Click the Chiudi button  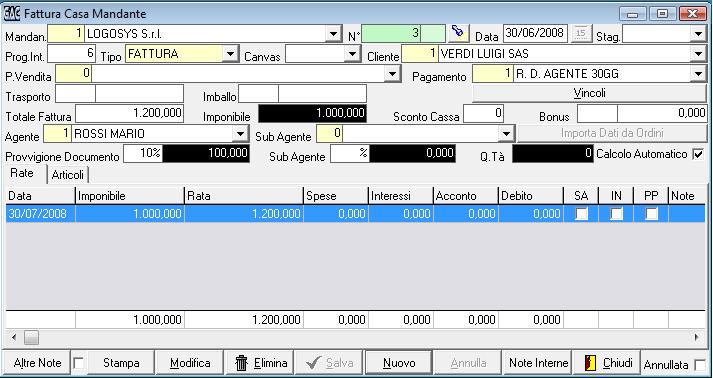pos(608,363)
